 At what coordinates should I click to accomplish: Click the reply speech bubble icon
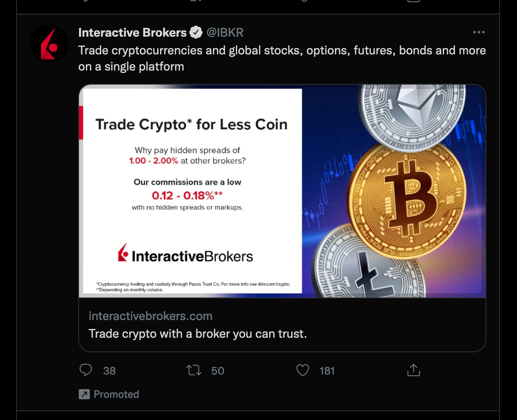coord(85,370)
